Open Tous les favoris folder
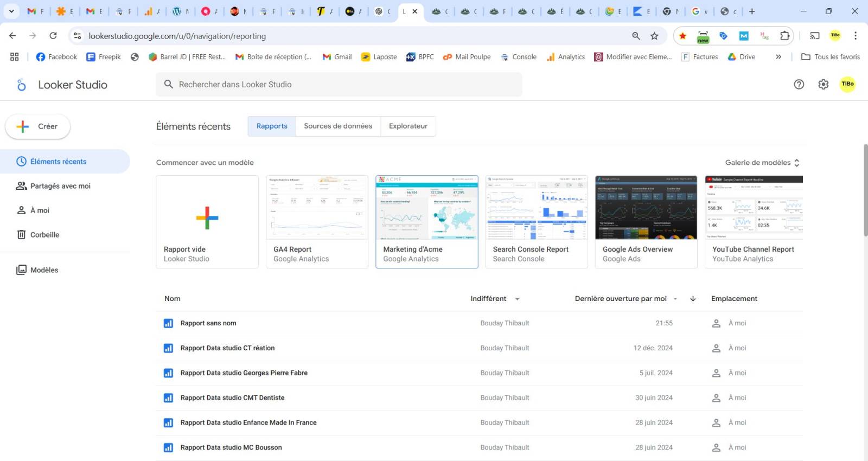Image resolution: width=868 pixels, height=461 pixels. click(x=831, y=57)
